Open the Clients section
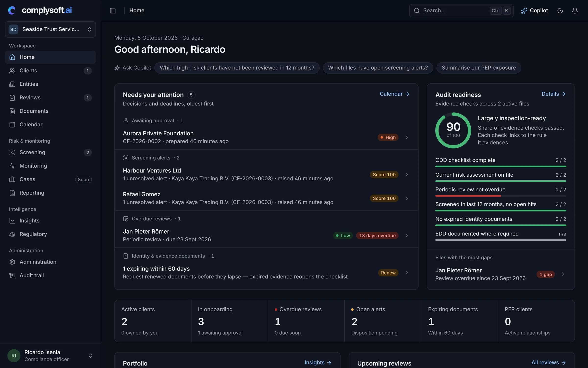The image size is (588, 368). pyautogui.click(x=50, y=71)
